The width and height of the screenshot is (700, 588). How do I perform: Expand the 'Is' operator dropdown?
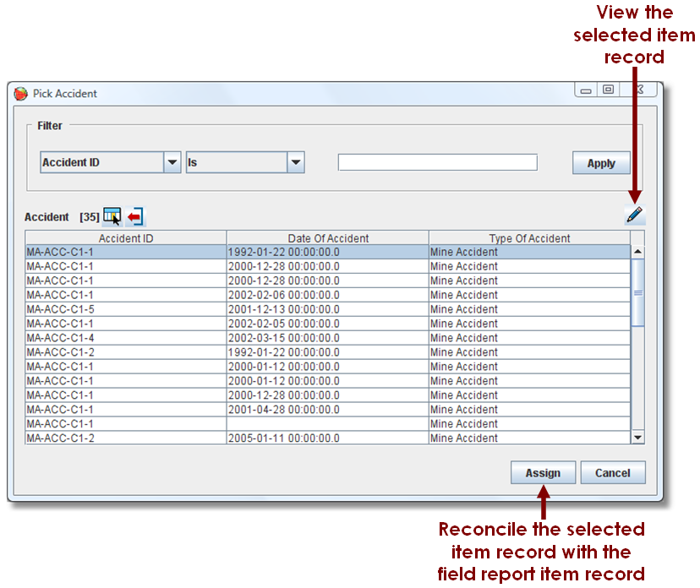295,162
